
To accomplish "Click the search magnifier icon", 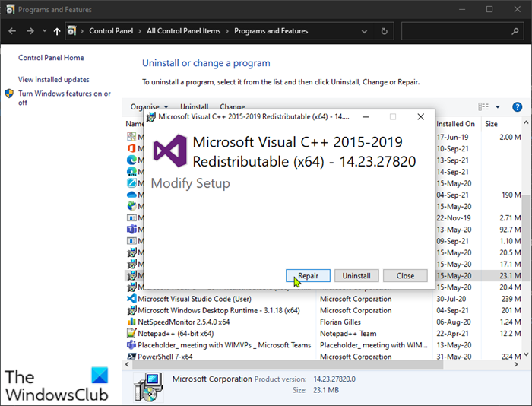I will [515, 31].
